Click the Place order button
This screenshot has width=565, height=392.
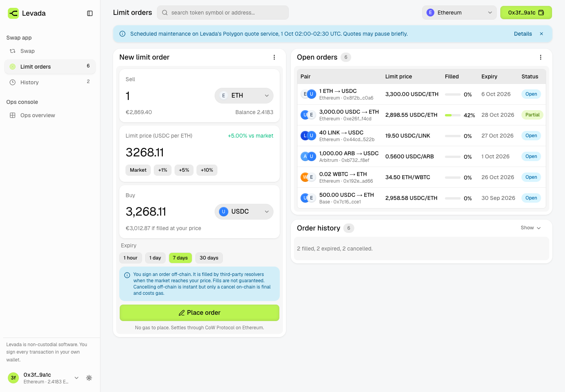point(199,313)
